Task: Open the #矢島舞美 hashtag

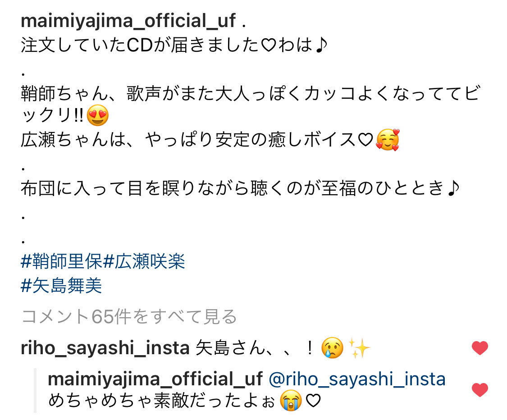Action: tap(61, 286)
